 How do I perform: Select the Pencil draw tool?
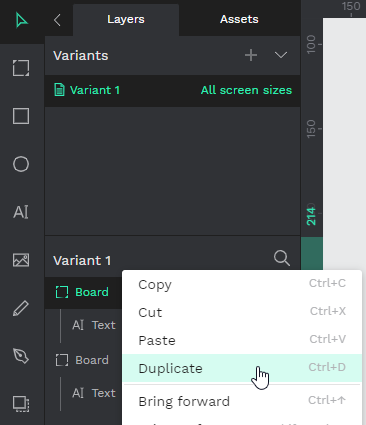(21, 308)
